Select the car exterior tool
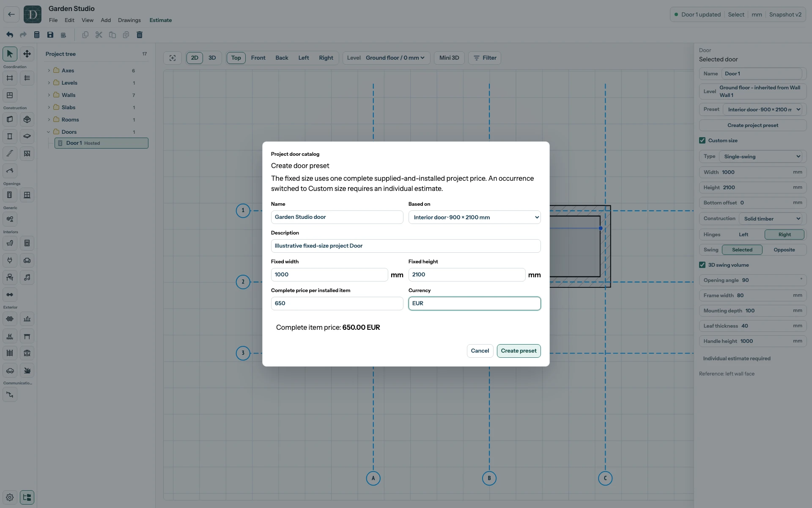The width and height of the screenshot is (812, 508). (10, 370)
